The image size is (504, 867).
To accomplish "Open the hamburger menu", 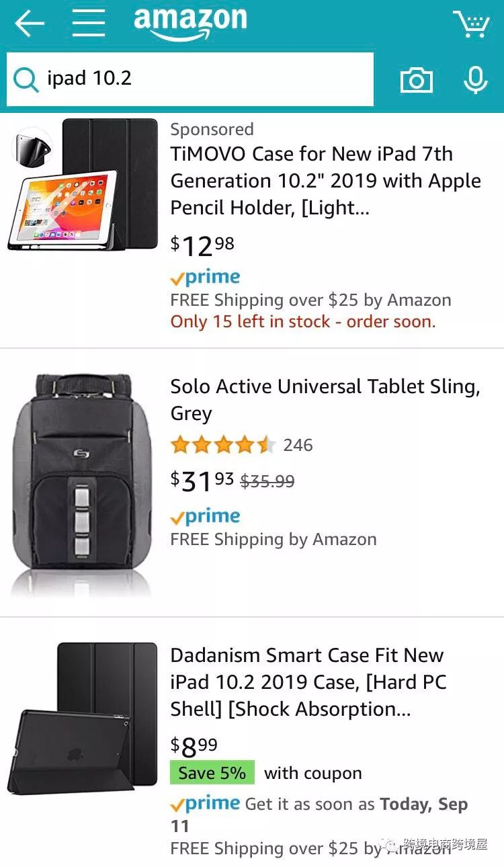I will (x=89, y=24).
